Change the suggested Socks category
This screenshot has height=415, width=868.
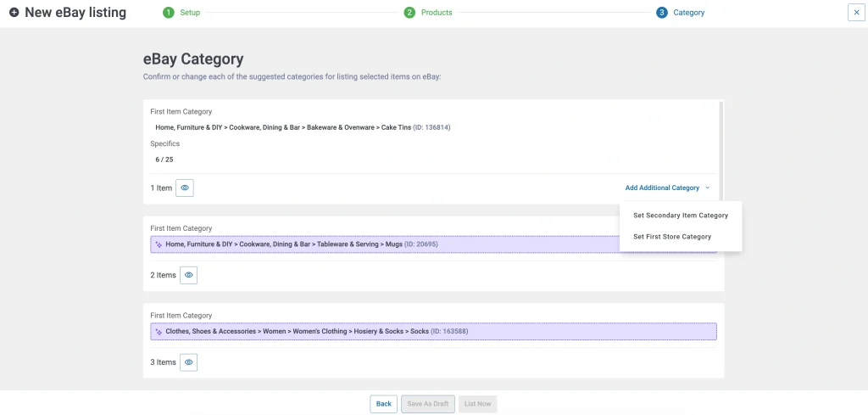[433, 331]
